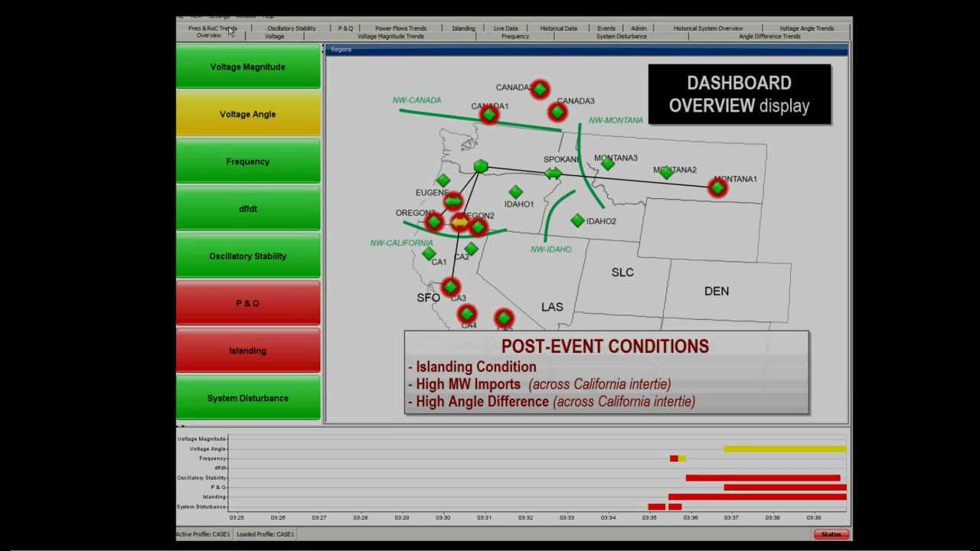Image resolution: width=980 pixels, height=551 pixels.
Task: Switch to the Voltage Magnitude Trends tab
Action: click(x=390, y=36)
